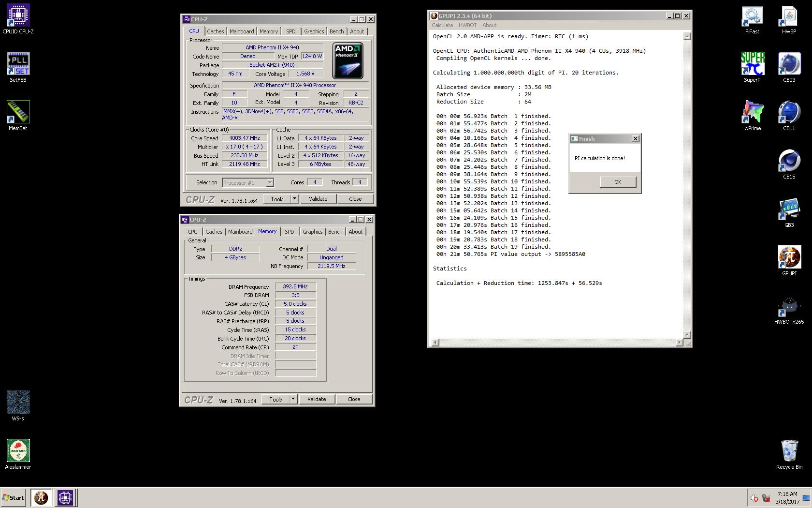Open Tools dropdown arrow in Memory CPU-Z
This screenshot has width=812, height=508.
point(292,399)
